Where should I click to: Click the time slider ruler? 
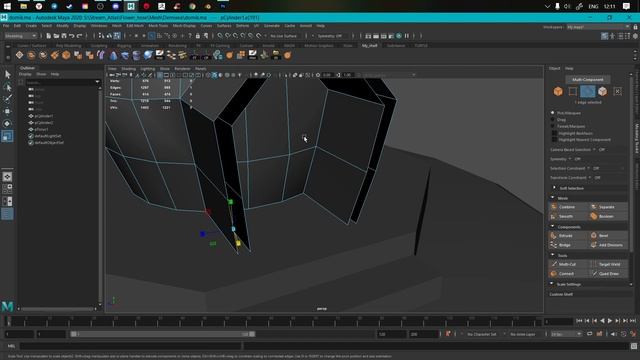[273, 322]
